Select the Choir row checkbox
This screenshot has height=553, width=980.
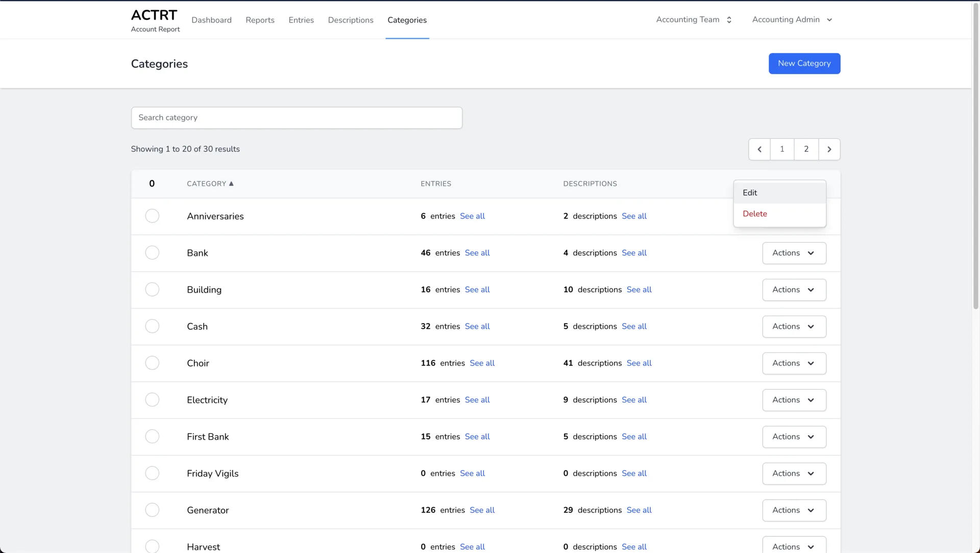pyautogui.click(x=152, y=363)
